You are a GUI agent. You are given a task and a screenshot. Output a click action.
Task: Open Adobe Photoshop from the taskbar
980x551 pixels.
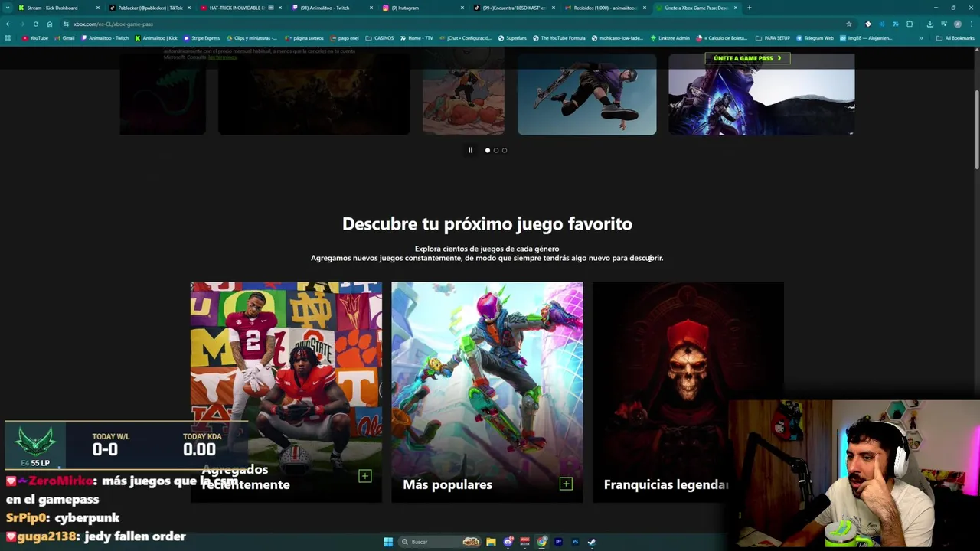(x=575, y=542)
